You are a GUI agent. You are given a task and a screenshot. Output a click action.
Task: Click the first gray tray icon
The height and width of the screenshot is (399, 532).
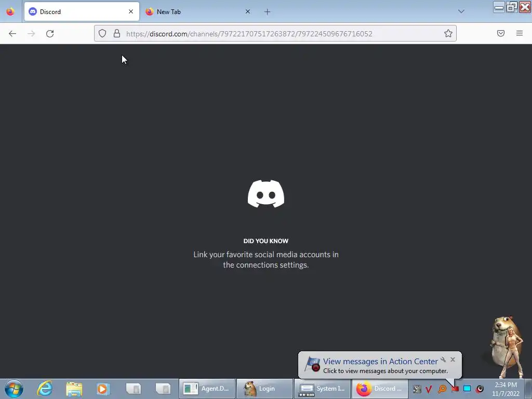pyautogui.click(x=417, y=389)
